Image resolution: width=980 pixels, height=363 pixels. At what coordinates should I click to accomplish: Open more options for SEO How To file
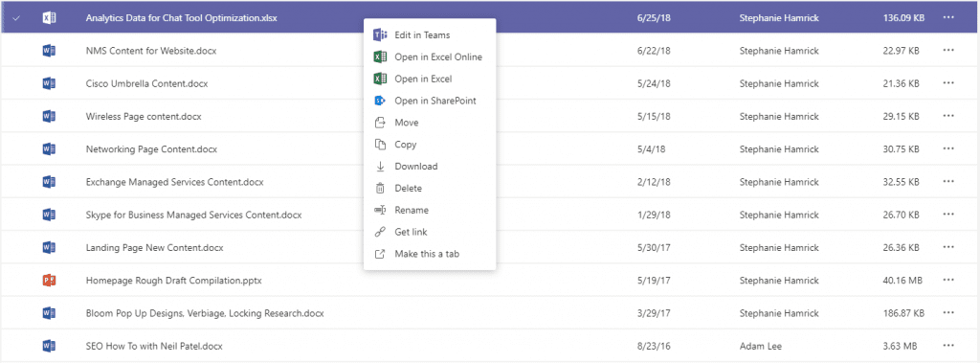coord(948,346)
